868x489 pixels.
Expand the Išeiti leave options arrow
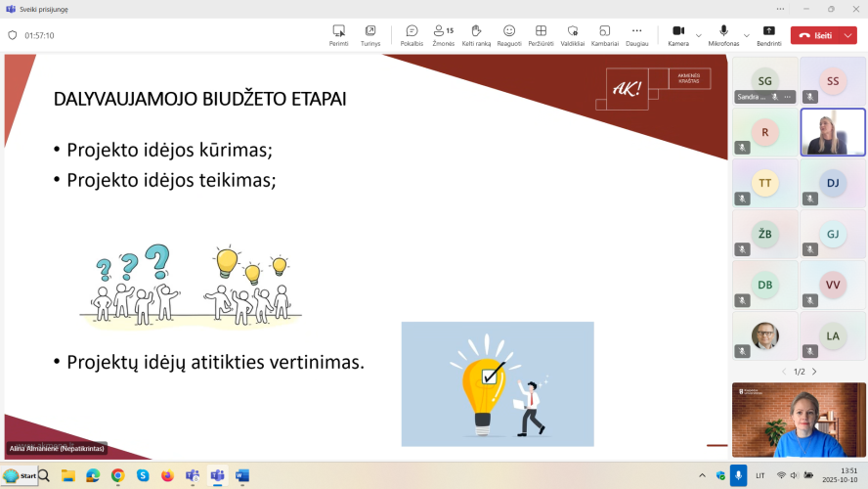click(848, 35)
